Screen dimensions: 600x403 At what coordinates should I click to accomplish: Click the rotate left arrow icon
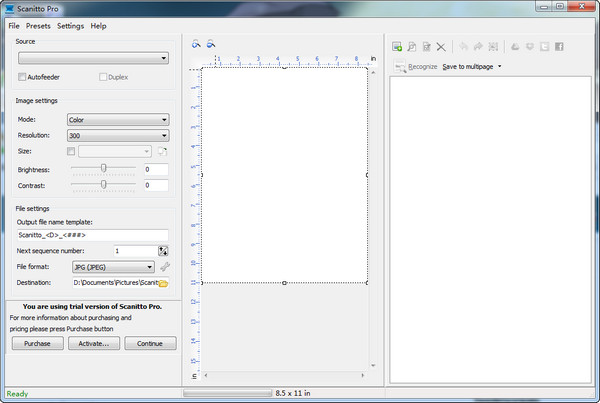pyautogui.click(x=463, y=47)
